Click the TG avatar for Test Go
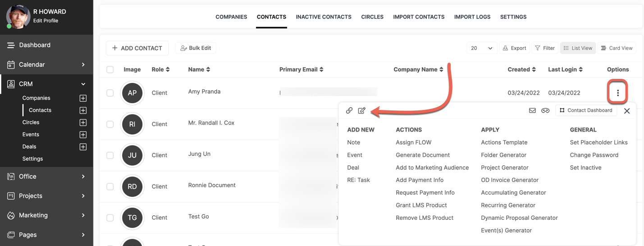 coord(132,218)
